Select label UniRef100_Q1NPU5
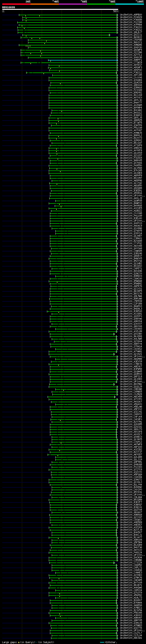Viewport: 146px width, 644px height. coord(131,201)
